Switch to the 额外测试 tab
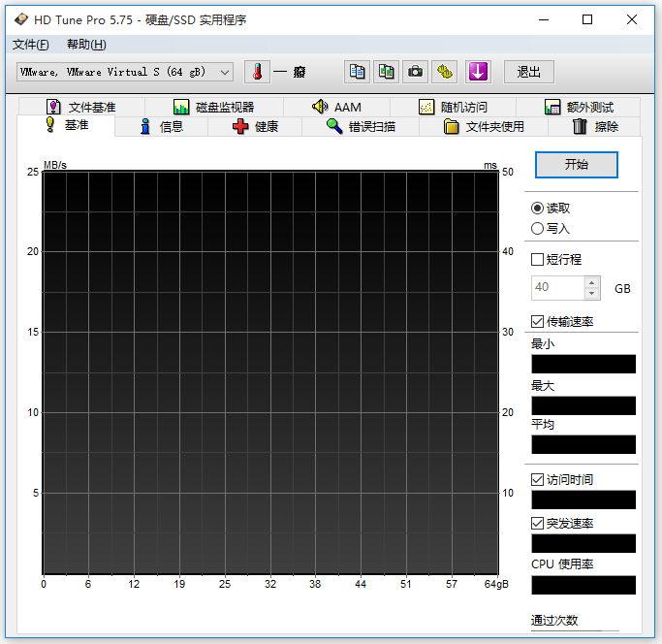This screenshot has height=644, width=662. (x=579, y=107)
